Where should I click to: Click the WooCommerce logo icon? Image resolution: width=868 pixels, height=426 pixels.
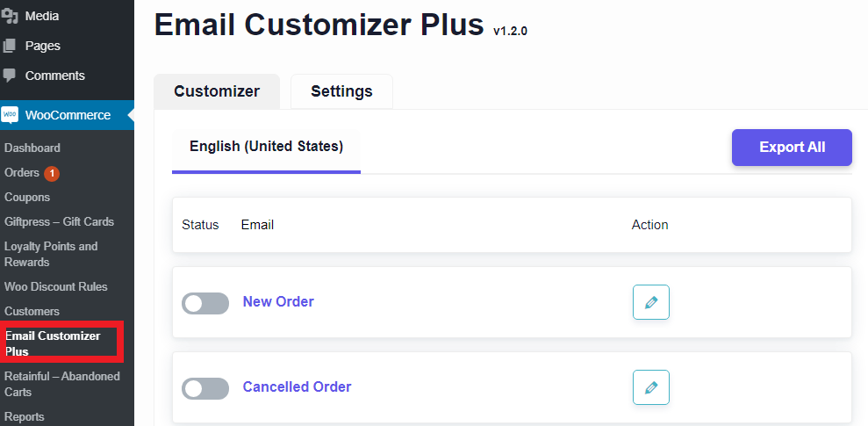pos(11,115)
